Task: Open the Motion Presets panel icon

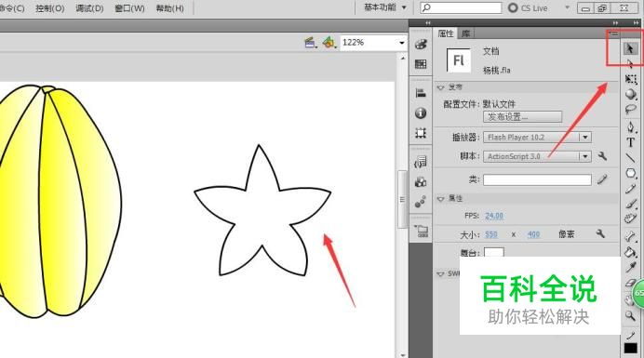Action: coord(420,201)
